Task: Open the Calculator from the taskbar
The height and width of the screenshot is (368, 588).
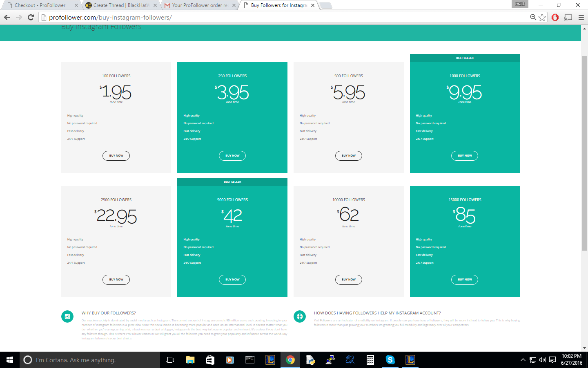Action: (x=370, y=360)
